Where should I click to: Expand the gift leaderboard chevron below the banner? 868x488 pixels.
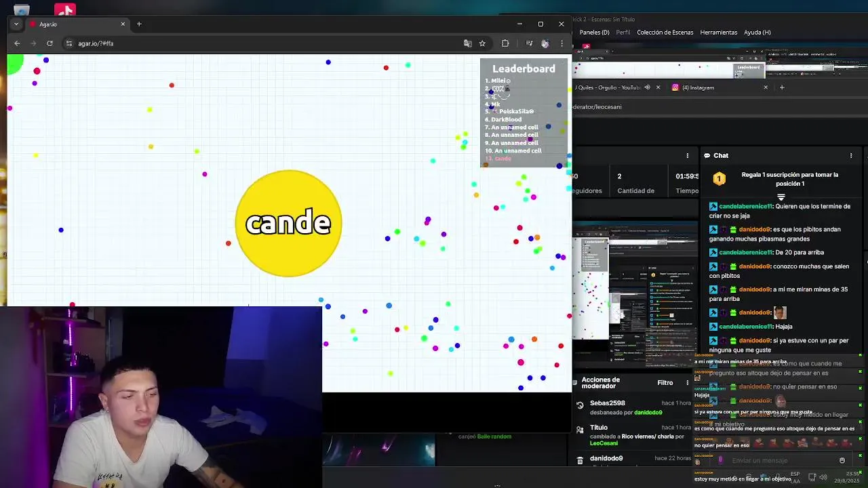(781, 197)
